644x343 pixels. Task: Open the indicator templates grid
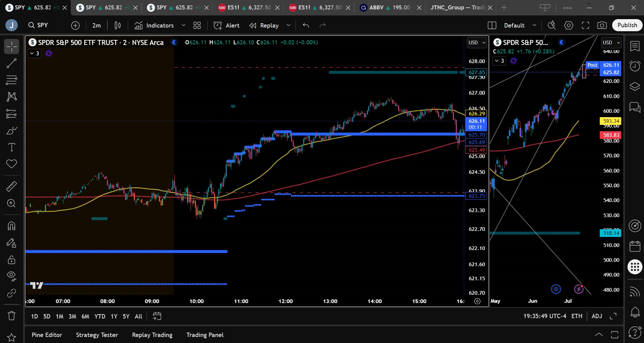[197, 25]
